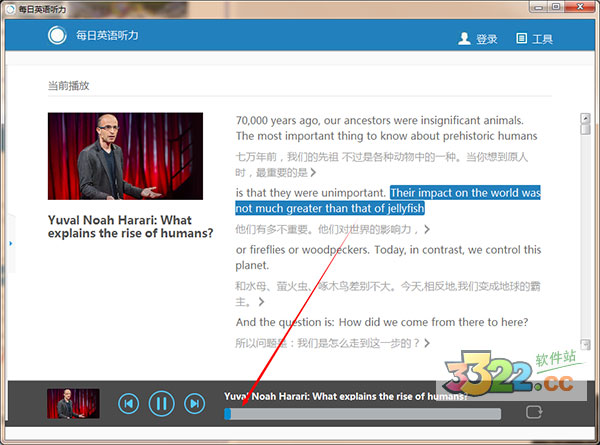Viewport: 600px width, 445px height.
Task: Click the 当前播放 section heading
Action: coord(68,85)
